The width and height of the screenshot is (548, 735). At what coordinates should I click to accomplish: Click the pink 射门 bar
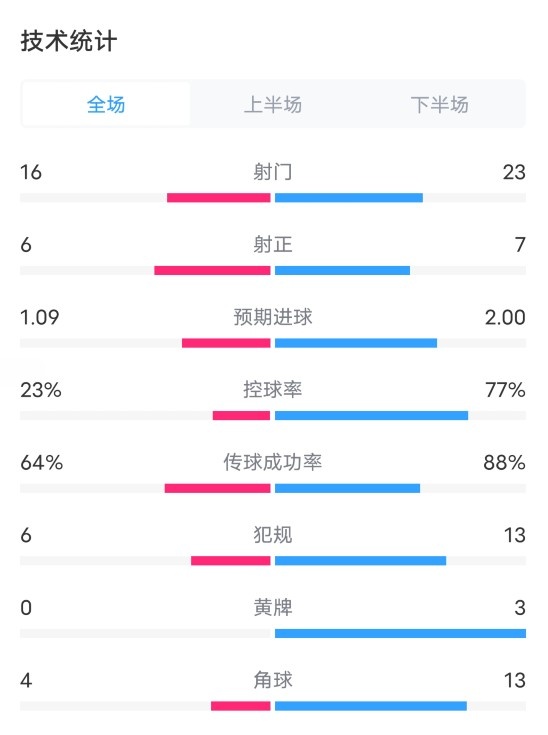[x=218, y=198]
